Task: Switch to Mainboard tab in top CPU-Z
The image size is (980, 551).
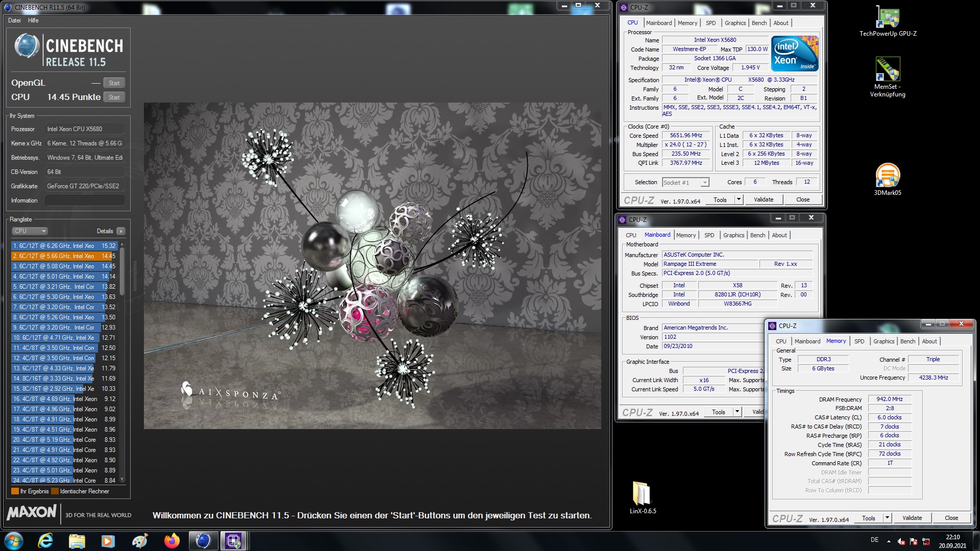Action: (x=658, y=23)
